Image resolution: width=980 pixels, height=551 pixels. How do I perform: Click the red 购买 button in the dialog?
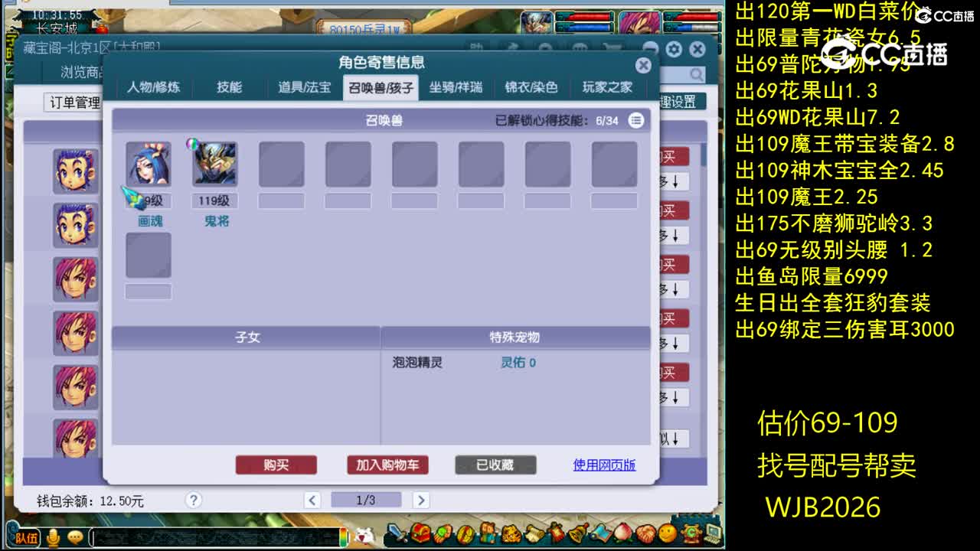(276, 465)
